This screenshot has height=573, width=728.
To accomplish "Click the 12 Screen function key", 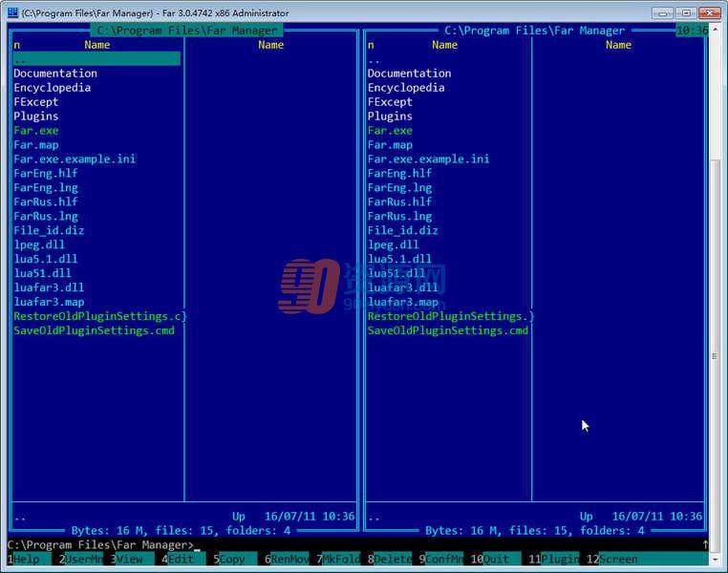I will coord(647,559).
